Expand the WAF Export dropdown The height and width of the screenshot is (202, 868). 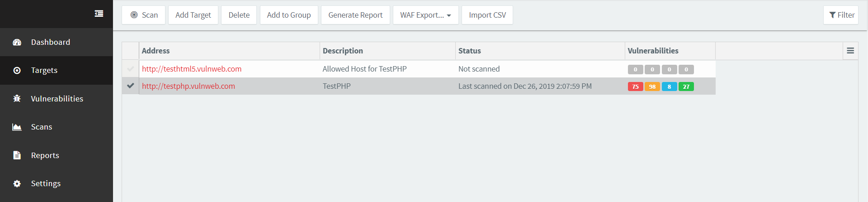[x=426, y=15]
